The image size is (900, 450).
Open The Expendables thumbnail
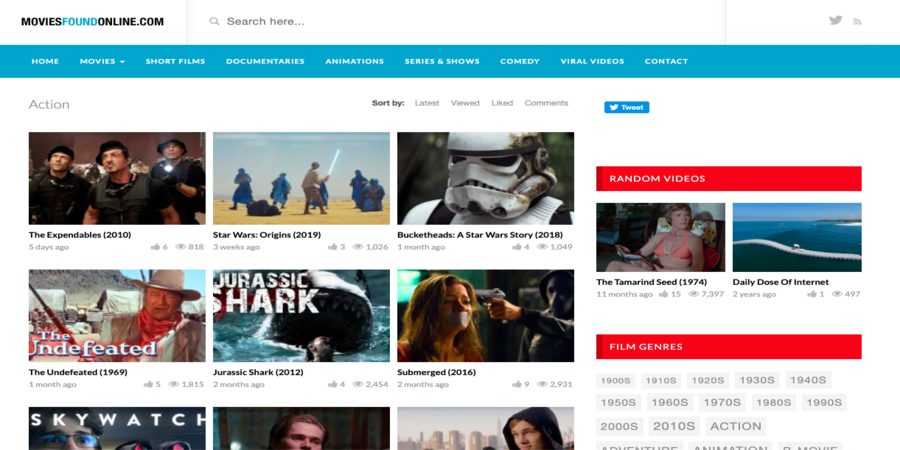[x=117, y=178]
